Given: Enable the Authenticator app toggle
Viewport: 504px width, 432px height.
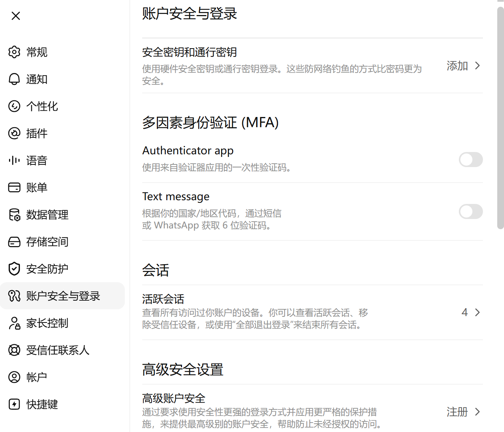Looking at the screenshot, I should [x=471, y=160].
